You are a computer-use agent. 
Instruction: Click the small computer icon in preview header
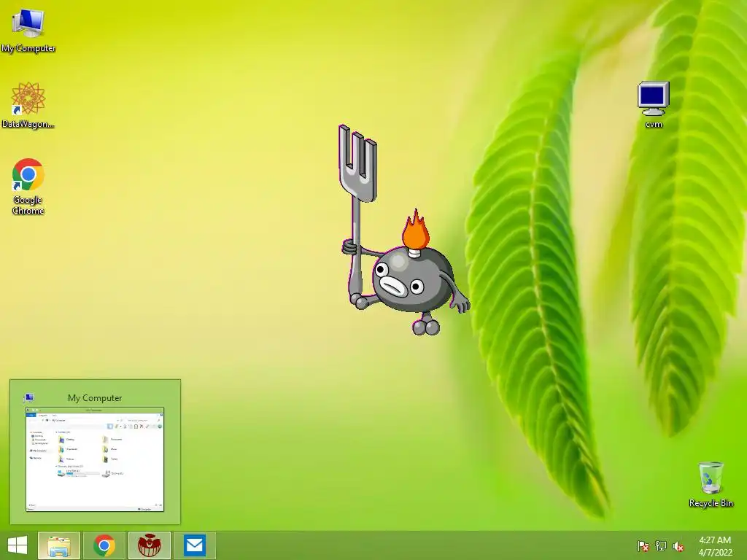click(x=28, y=397)
